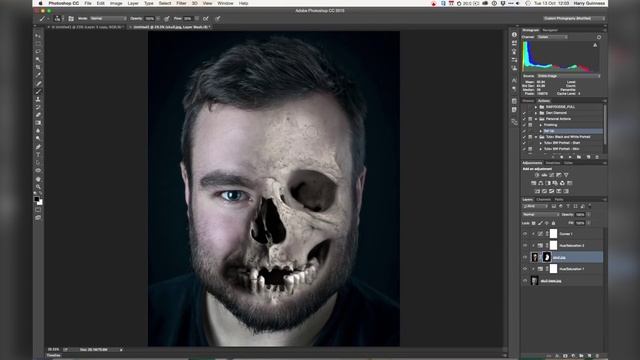Open the Window menu

tap(225, 3)
